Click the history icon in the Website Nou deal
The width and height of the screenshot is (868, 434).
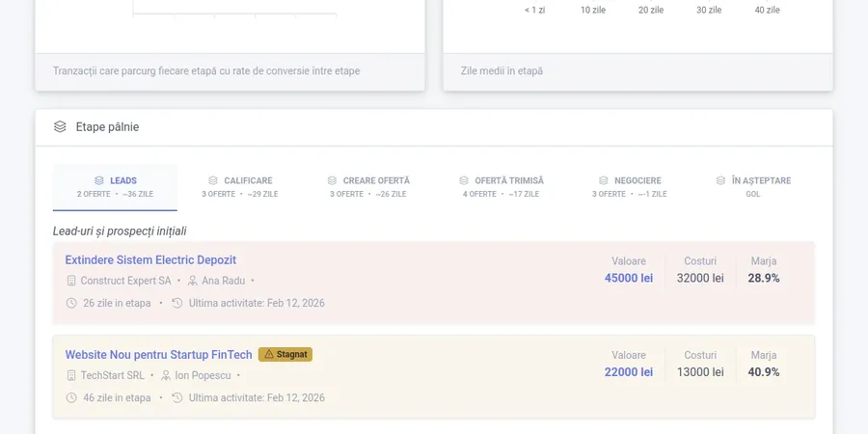tap(177, 397)
